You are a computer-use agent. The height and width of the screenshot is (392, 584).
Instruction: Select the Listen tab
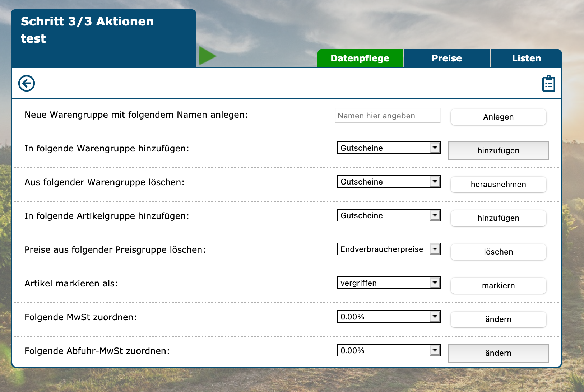tap(526, 58)
